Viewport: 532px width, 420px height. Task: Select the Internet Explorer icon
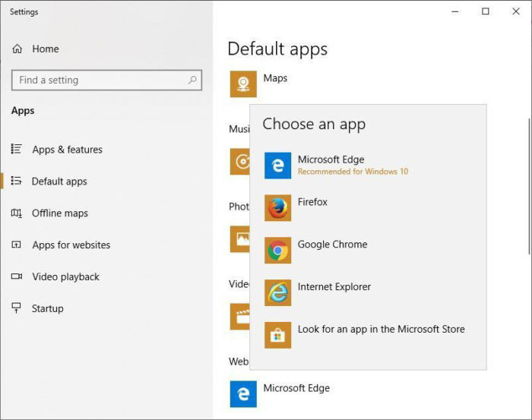pyautogui.click(x=277, y=293)
